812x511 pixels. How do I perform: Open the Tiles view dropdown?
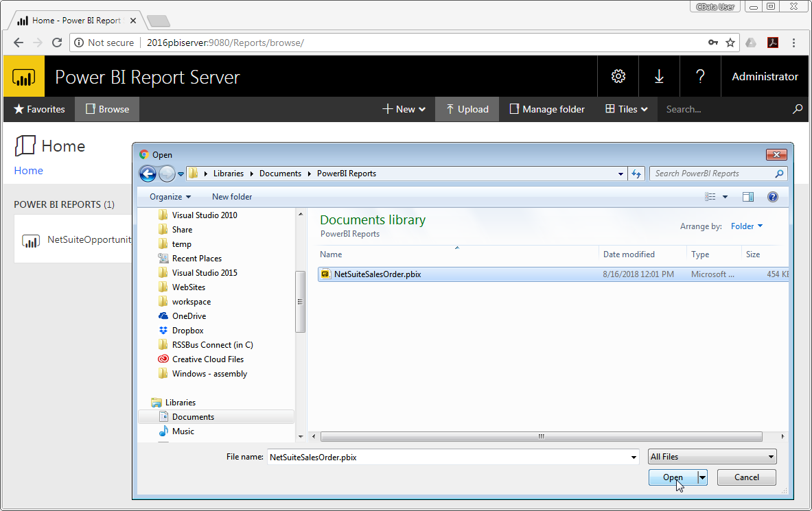tap(627, 109)
